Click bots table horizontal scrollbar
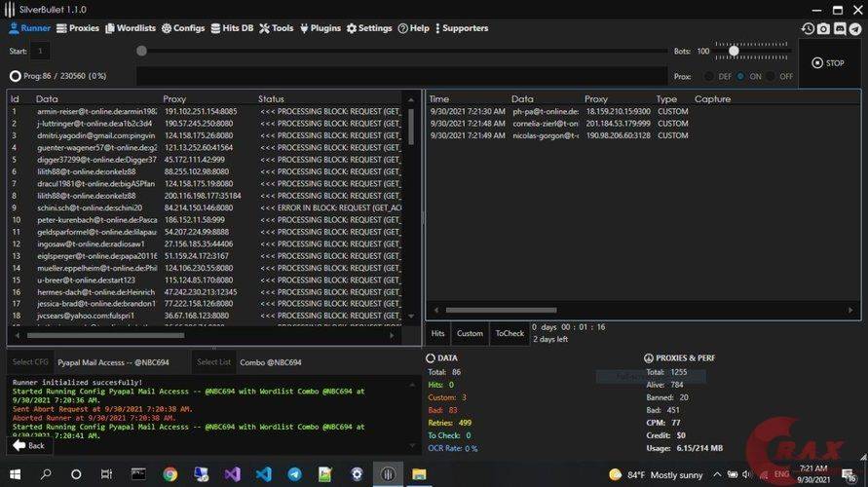Viewport: 868px width, 487px height. click(x=105, y=335)
